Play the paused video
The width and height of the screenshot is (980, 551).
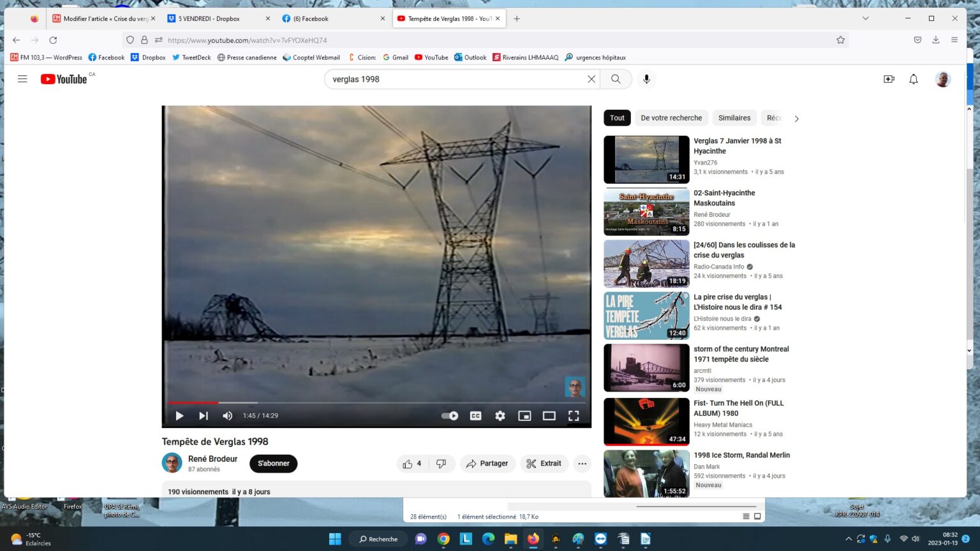click(179, 416)
